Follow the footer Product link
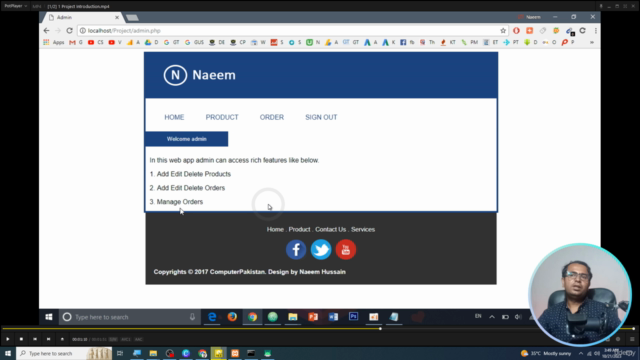Screen dimensions: 640x360 299,229
